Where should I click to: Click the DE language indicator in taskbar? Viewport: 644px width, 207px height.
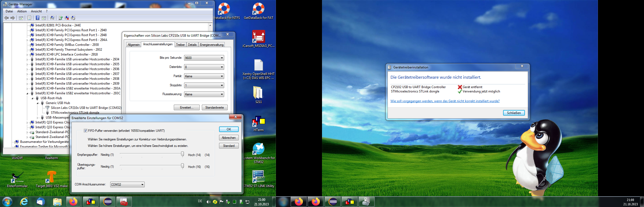click(200, 201)
